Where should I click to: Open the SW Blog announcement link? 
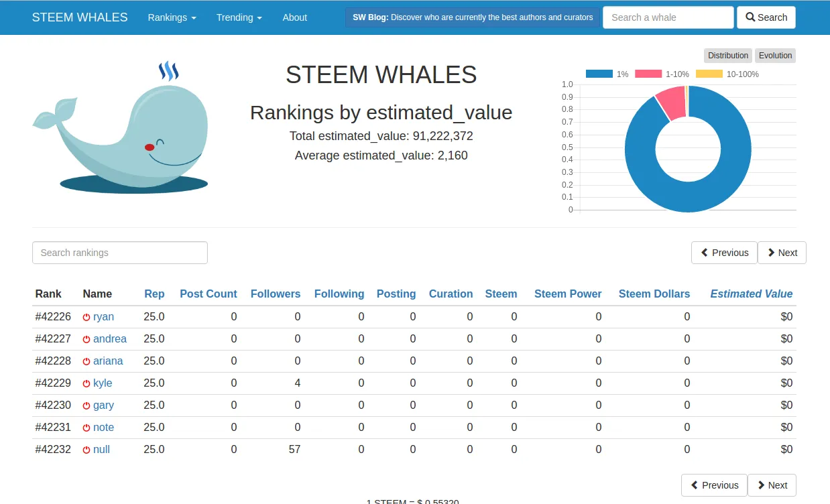[473, 17]
